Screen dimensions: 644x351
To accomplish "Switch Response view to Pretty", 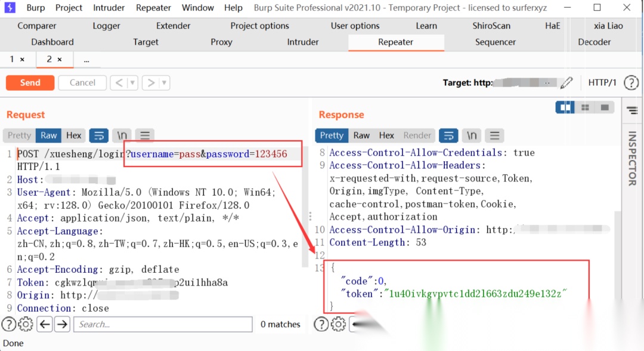I will click(x=332, y=136).
